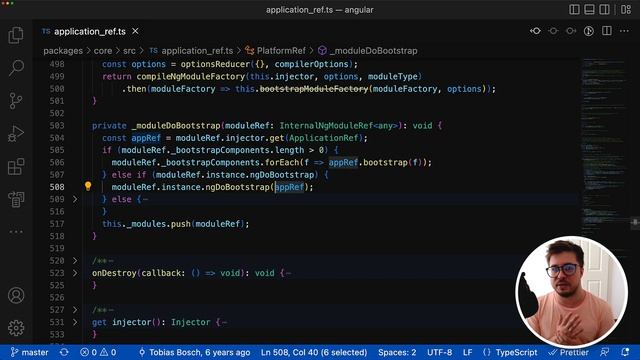Open editor More Actions menu

pos(624,31)
